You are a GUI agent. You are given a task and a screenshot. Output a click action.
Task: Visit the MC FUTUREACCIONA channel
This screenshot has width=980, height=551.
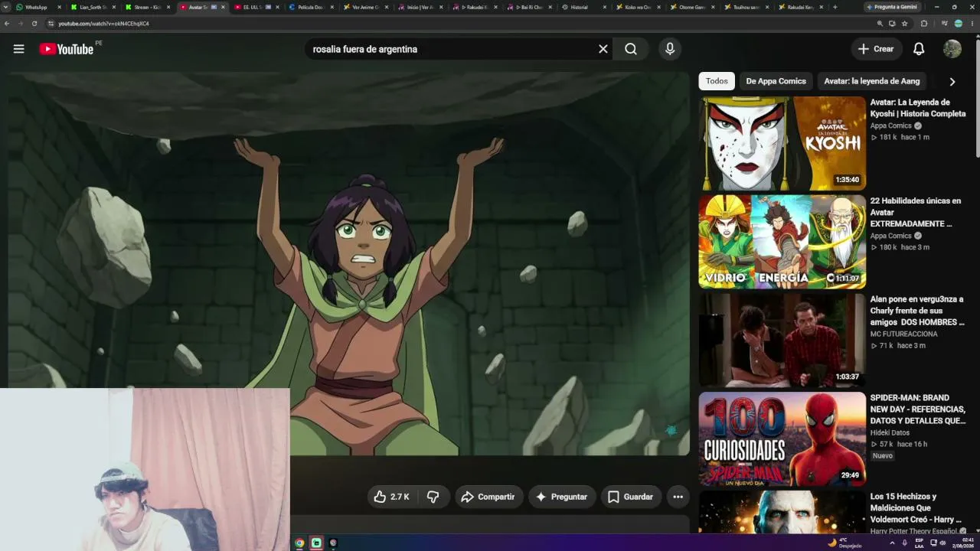click(903, 334)
